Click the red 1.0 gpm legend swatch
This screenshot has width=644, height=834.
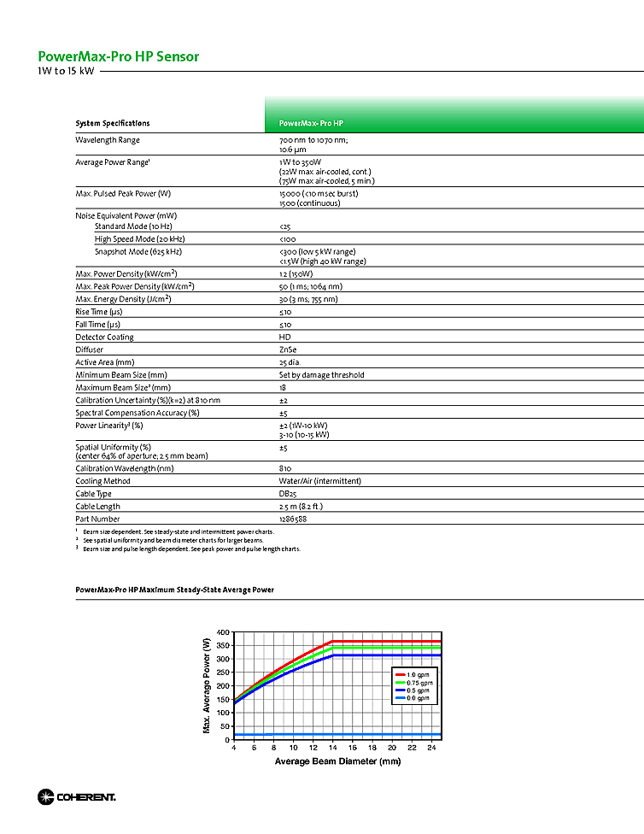[x=399, y=675]
